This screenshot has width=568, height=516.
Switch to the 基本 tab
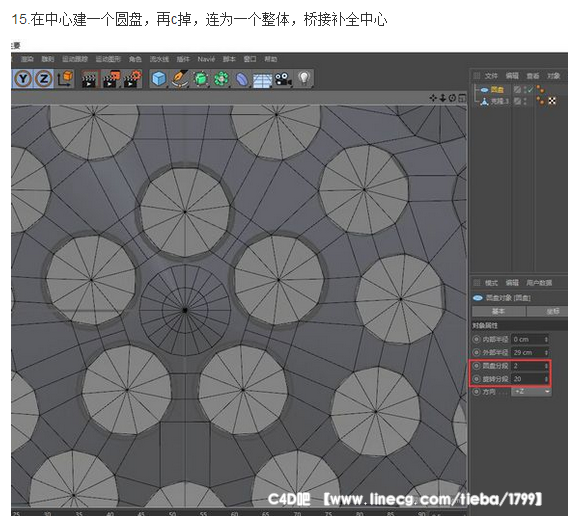pos(498,311)
